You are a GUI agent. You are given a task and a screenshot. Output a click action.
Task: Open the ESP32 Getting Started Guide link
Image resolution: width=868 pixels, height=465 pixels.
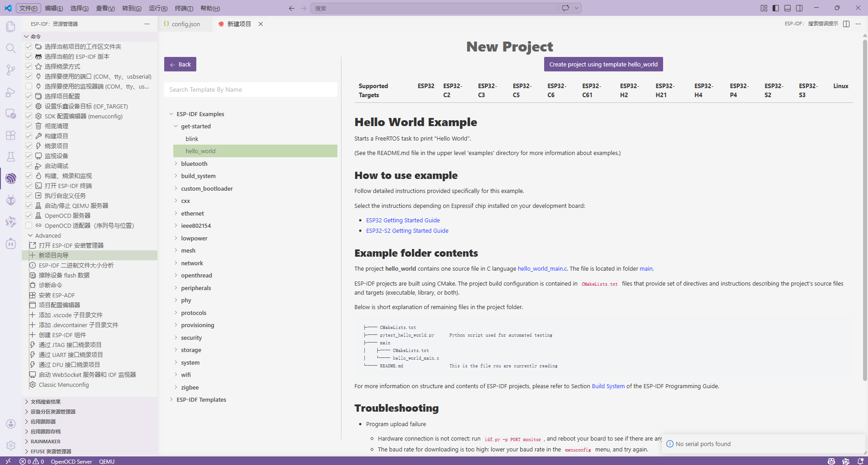click(403, 220)
